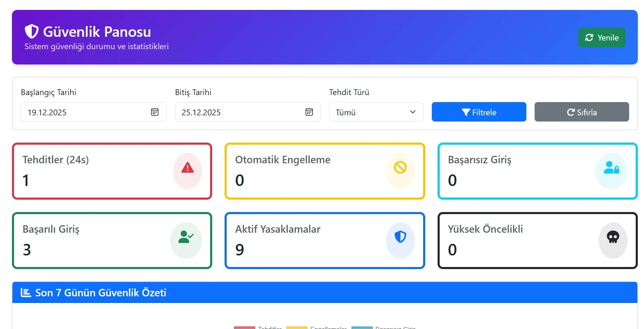The image size is (644, 329).
Task: Click the start date field showing 19.12.2025
Action: click(83, 112)
